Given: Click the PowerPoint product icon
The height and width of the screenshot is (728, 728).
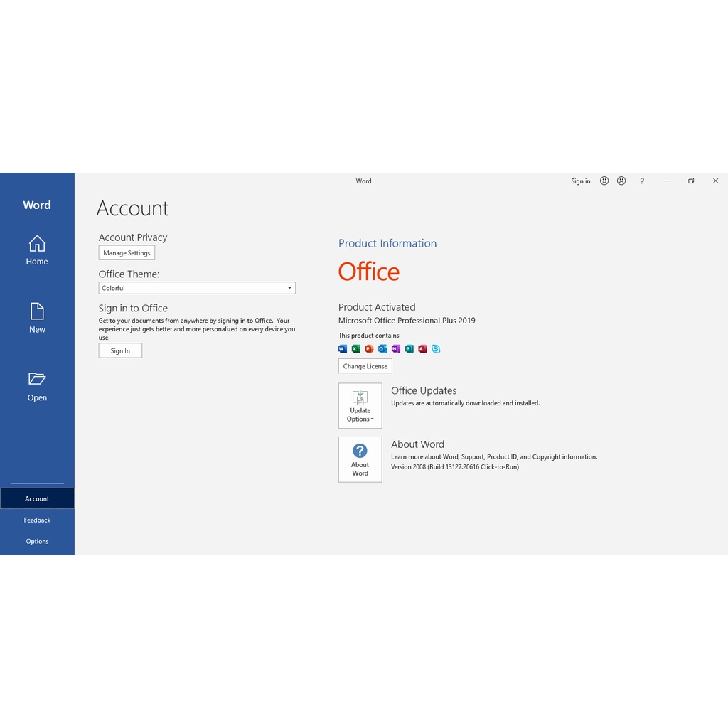Looking at the screenshot, I should (x=369, y=348).
